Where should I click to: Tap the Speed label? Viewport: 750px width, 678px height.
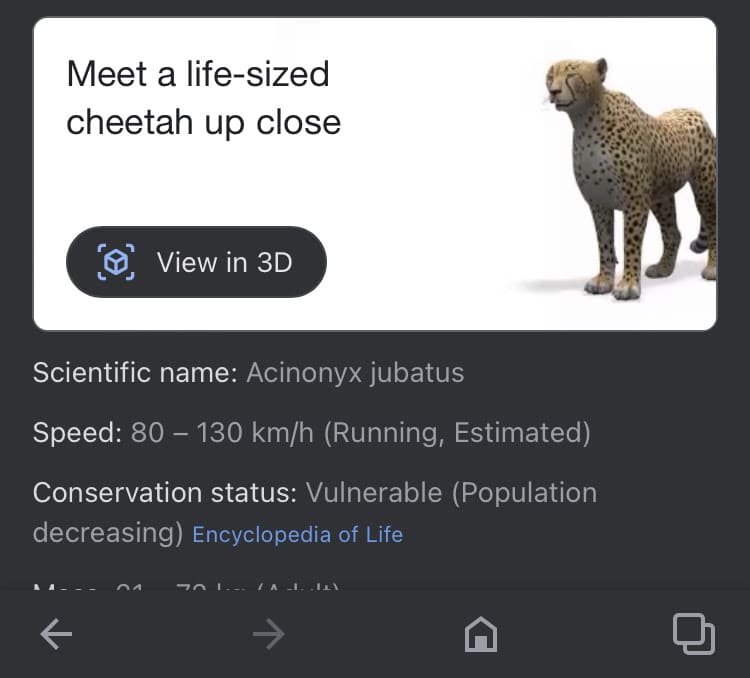click(77, 433)
